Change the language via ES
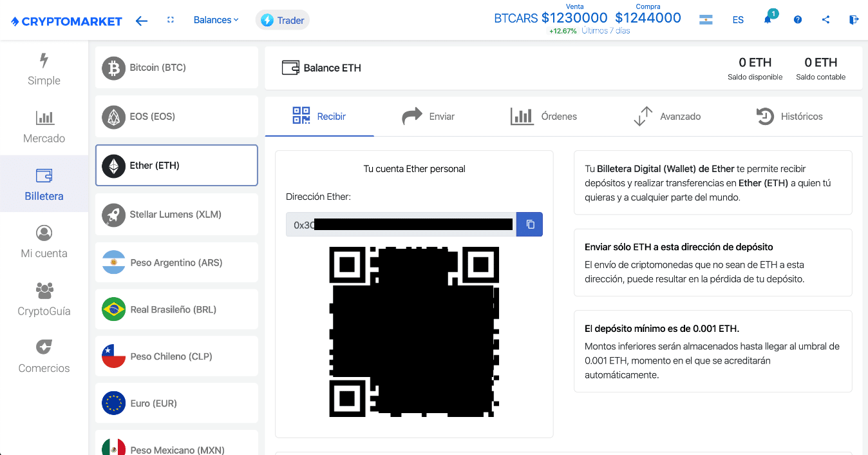Viewport: 868px width, 455px height. coord(738,20)
